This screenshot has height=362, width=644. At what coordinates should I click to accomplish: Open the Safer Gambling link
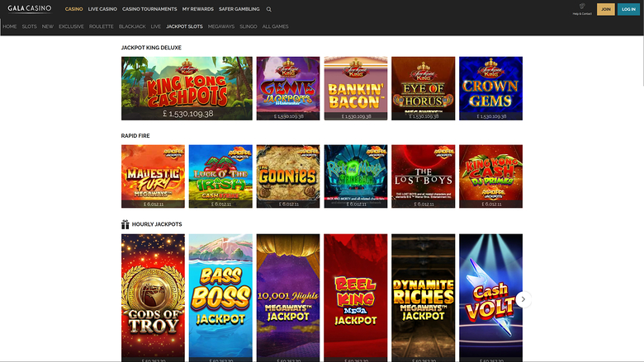[239, 9]
